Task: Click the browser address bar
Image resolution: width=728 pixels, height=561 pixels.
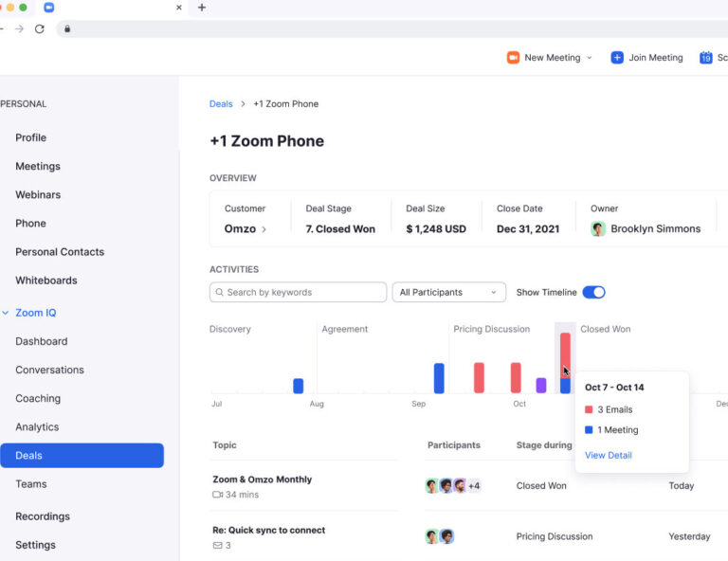Action: (x=391, y=28)
